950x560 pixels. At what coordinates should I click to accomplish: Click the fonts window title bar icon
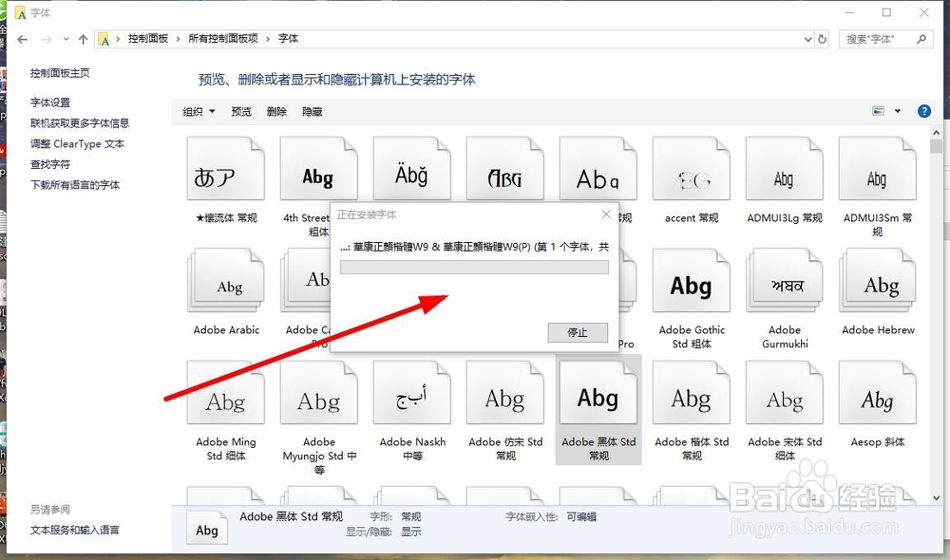(x=20, y=12)
